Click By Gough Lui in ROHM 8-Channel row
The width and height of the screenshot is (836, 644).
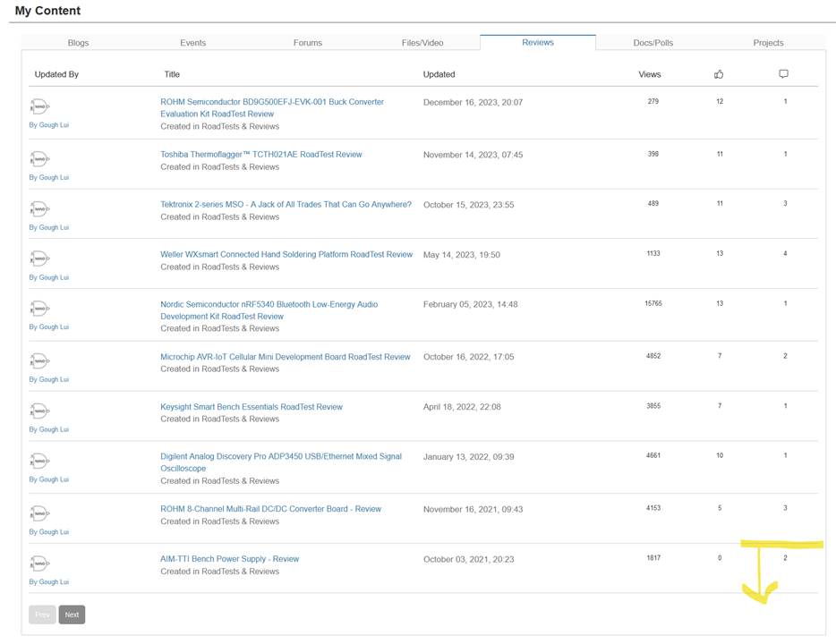pos(49,531)
